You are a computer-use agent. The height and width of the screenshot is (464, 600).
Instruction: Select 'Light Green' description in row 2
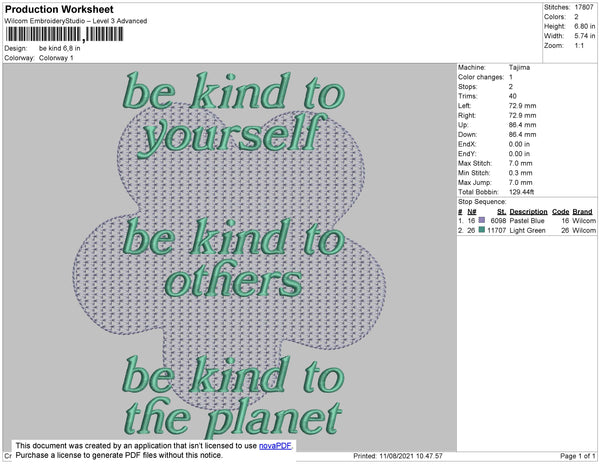click(x=528, y=230)
